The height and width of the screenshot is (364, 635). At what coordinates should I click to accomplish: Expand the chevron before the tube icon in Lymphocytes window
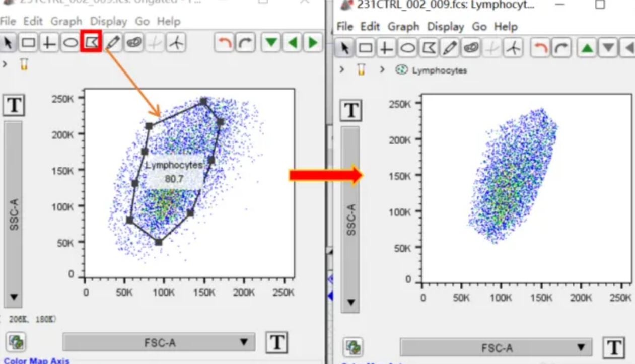tap(342, 70)
